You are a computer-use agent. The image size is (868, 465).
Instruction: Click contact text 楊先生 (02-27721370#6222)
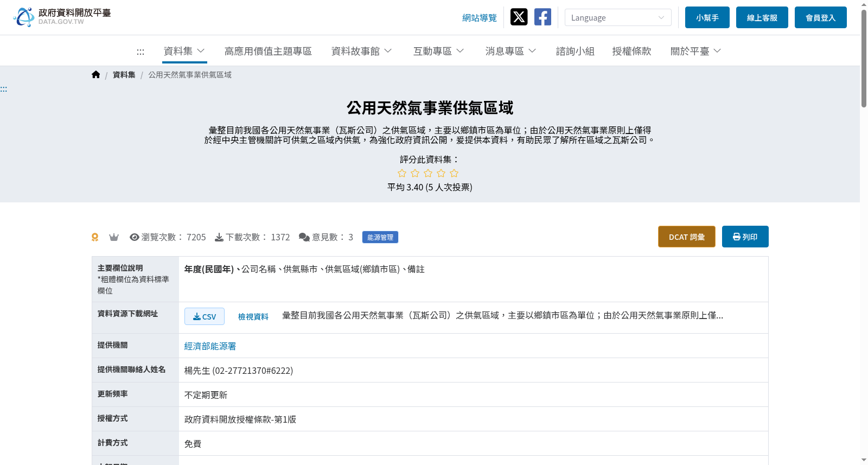click(239, 371)
